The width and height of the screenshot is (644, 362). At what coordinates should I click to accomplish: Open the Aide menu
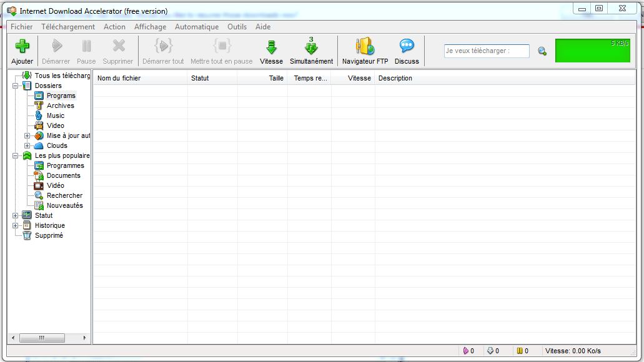[263, 27]
